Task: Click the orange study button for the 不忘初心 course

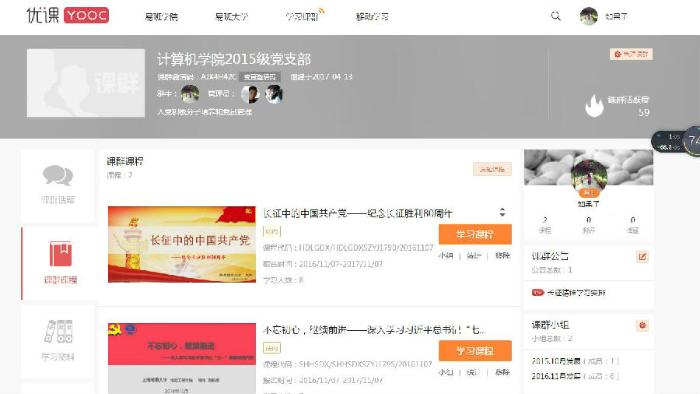Action: pyautogui.click(x=475, y=351)
